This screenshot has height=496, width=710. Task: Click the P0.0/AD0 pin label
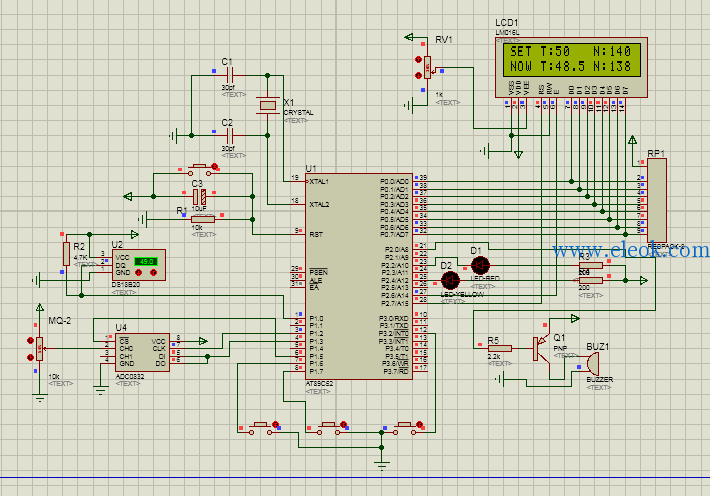pyautogui.click(x=394, y=182)
